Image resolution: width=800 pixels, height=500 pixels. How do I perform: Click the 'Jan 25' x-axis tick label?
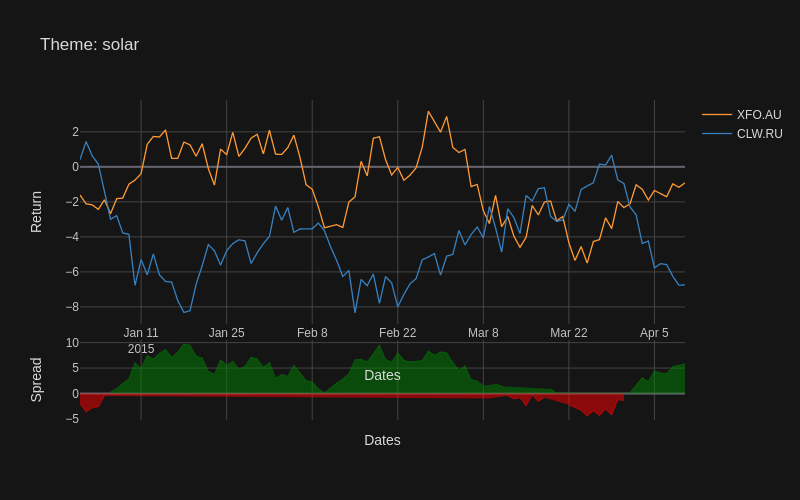tap(227, 333)
